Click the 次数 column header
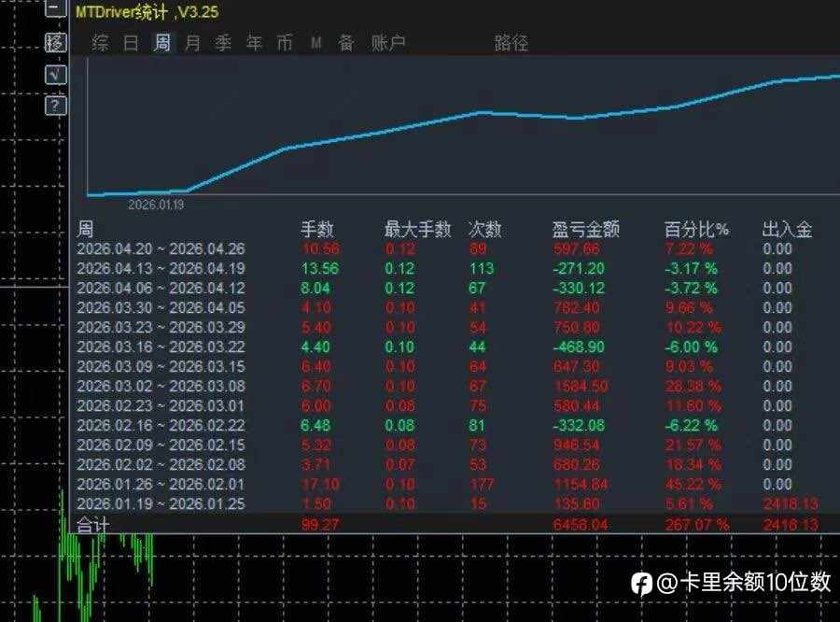 [484, 229]
